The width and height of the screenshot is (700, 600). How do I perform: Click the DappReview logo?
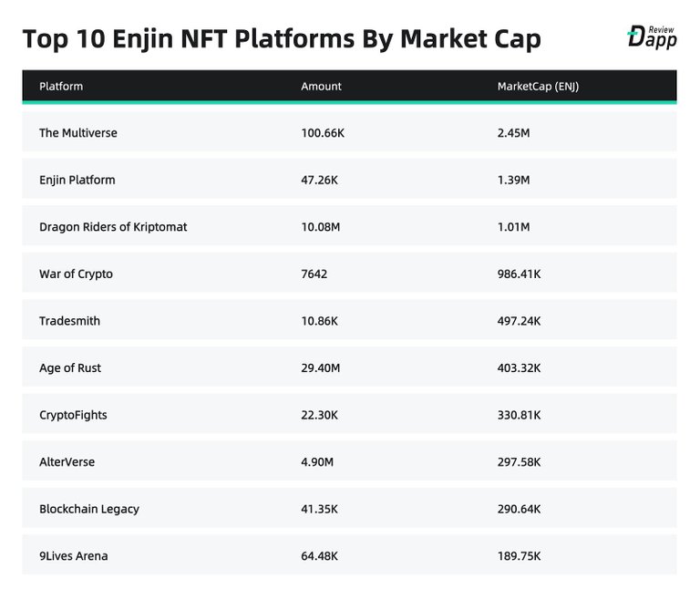(651, 36)
